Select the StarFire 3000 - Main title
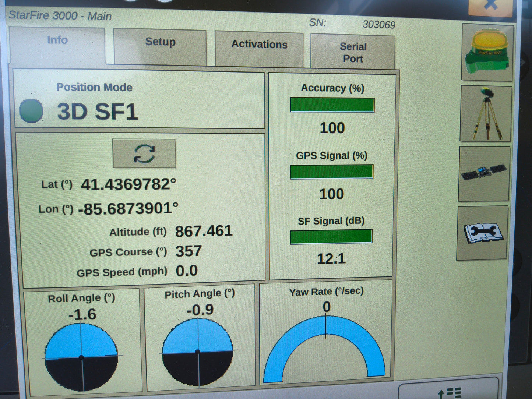532x399 pixels. (60, 15)
